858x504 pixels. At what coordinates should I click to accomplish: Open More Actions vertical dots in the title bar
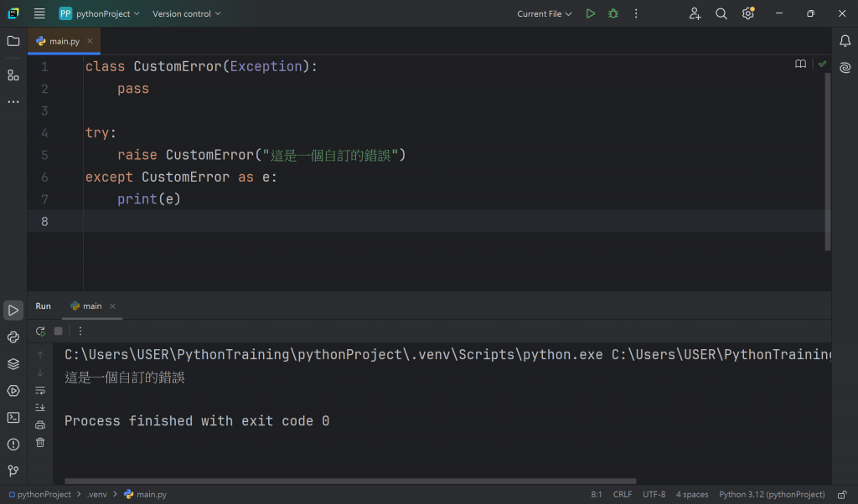pos(636,13)
